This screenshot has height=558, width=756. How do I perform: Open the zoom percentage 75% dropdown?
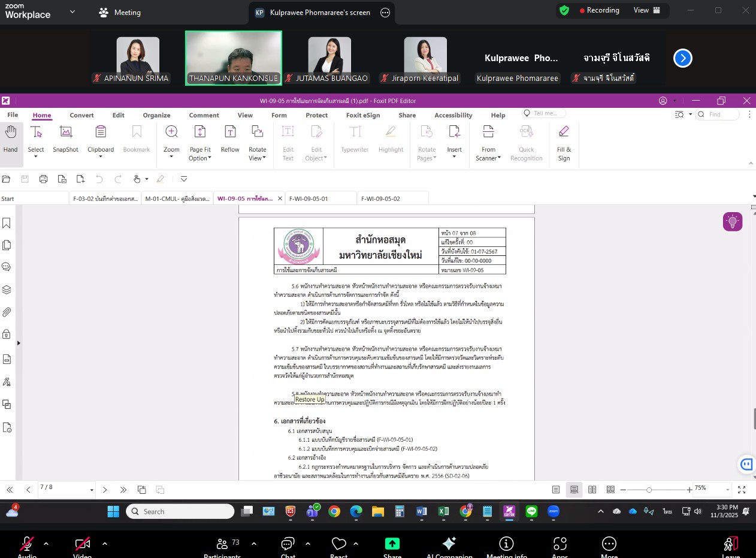point(728,490)
